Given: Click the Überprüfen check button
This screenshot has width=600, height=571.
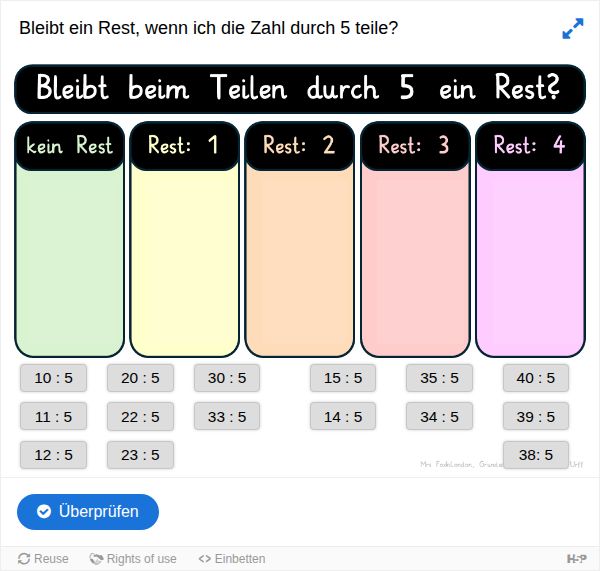Looking at the screenshot, I should click(88, 512).
